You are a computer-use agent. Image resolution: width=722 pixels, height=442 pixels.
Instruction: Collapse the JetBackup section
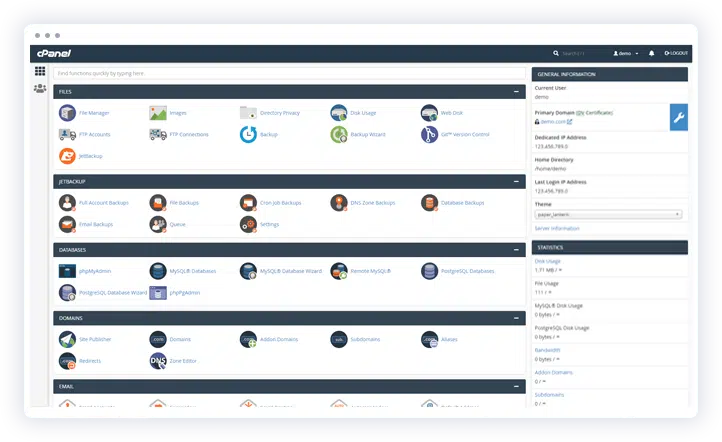pos(516,181)
